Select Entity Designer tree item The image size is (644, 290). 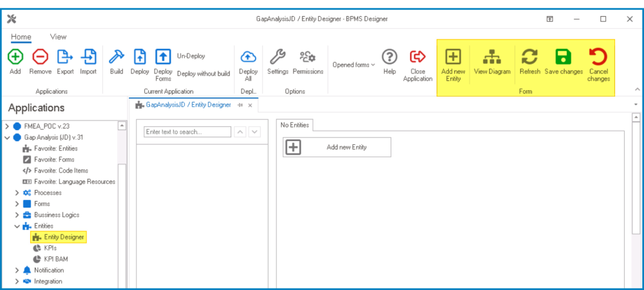coord(59,237)
